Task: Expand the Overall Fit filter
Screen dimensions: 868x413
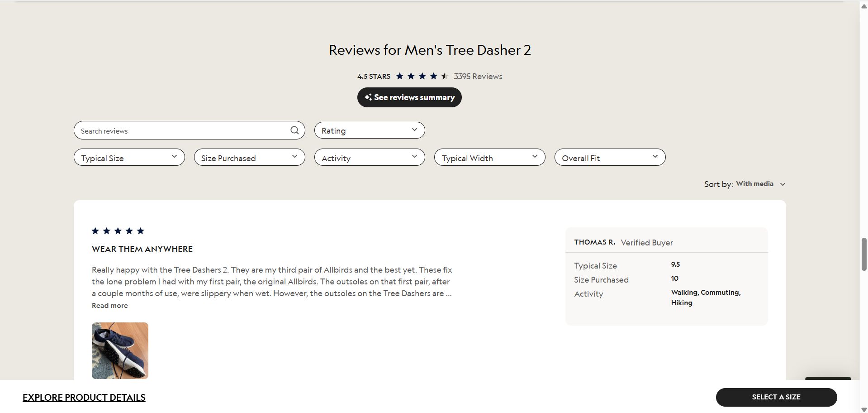Action: (610, 158)
